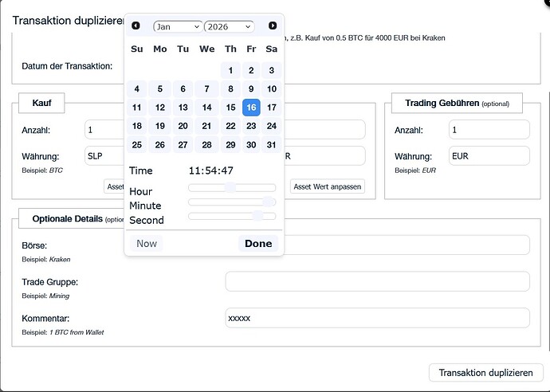Click Asset Wert anpassen button
This screenshot has width=550, height=392.
click(328, 186)
